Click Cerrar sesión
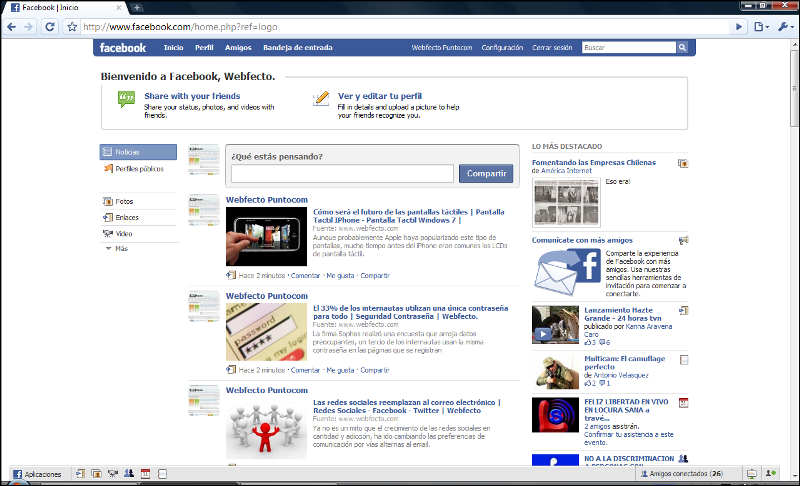 click(x=552, y=47)
